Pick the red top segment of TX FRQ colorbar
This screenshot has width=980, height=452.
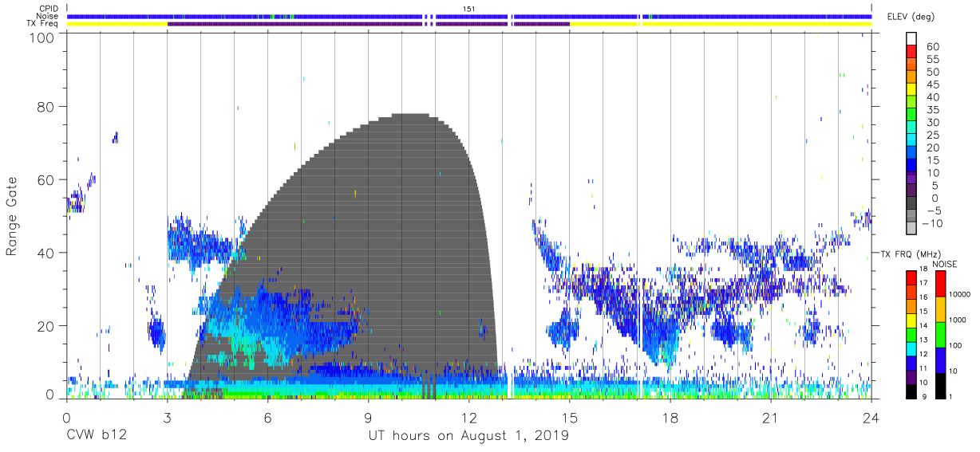tap(911, 277)
